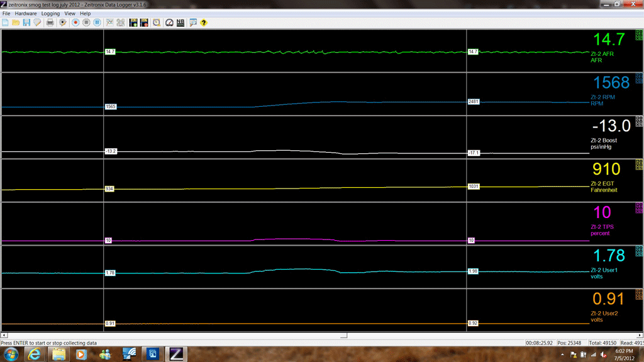
Task: Click the graph lines toolbar icon
Action: (x=109, y=23)
